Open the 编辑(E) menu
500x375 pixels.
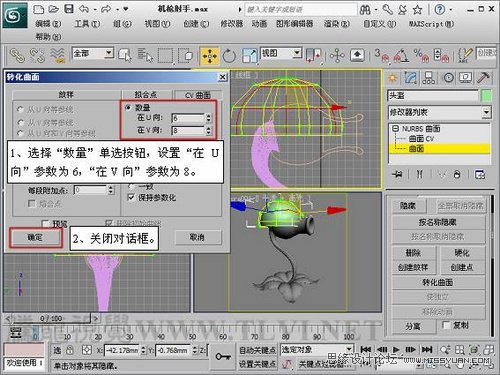click(48, 24)
